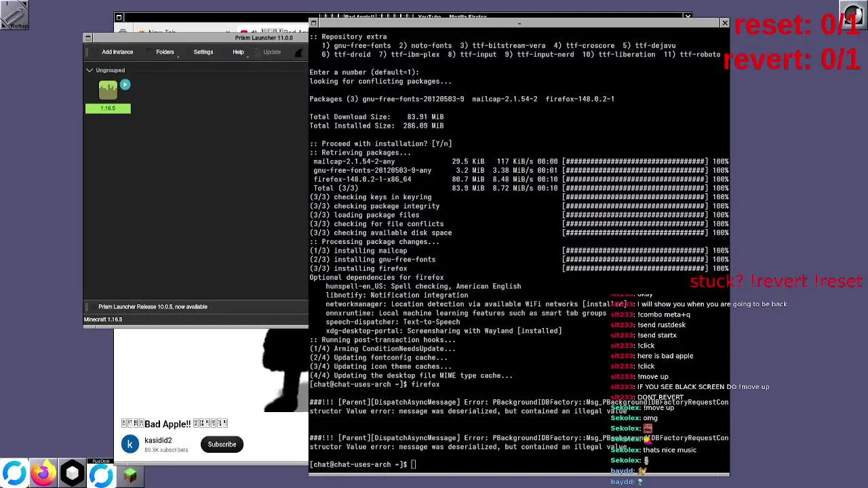Viewport: 868px width, 488px height.
Task: Click the terminal window menu button
Action: 313,24
